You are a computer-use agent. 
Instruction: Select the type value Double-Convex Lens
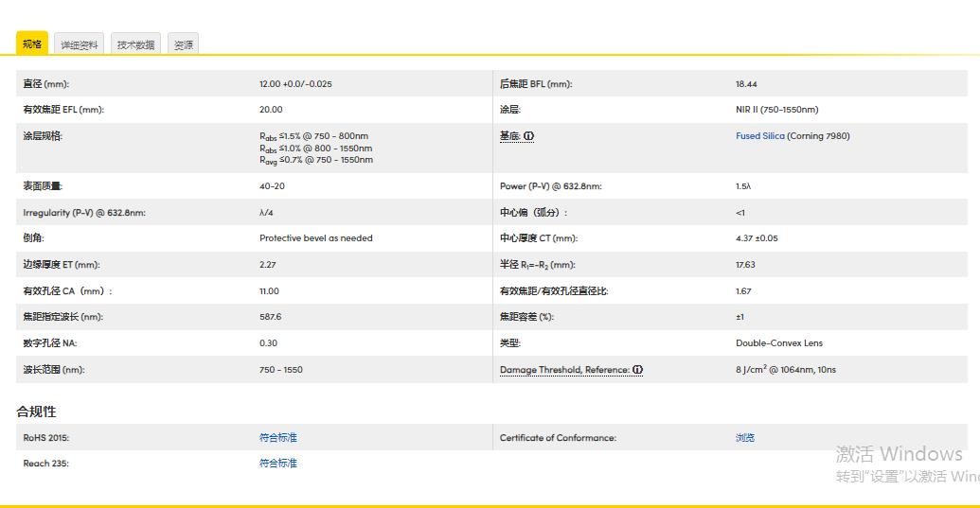[778, 342]
